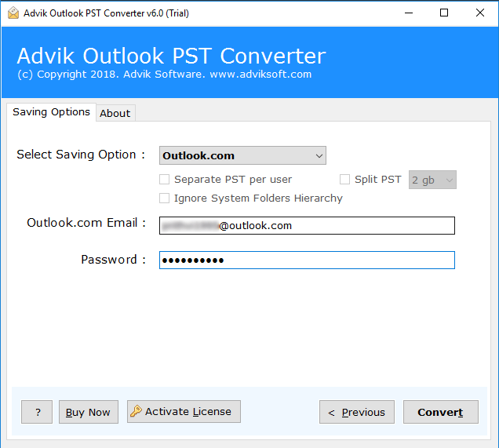
Task: Click the key icon on Activate License
Action: click(136, 411)
